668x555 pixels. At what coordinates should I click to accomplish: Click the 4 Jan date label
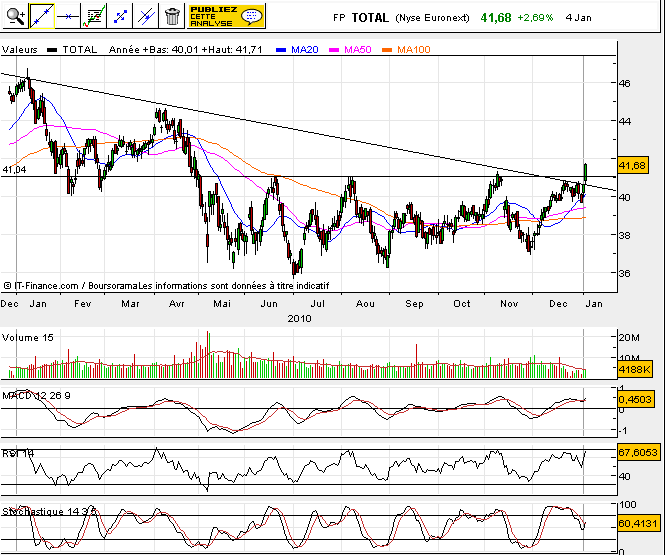578,18
